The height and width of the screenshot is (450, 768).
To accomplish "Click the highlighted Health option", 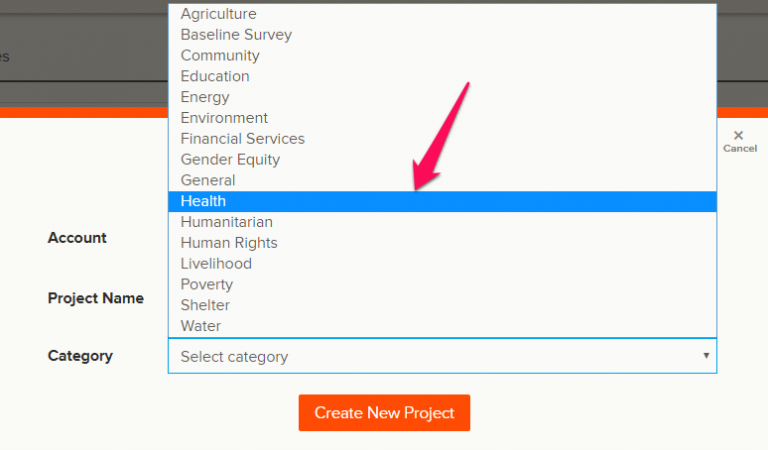I will [x=203, y=202].
